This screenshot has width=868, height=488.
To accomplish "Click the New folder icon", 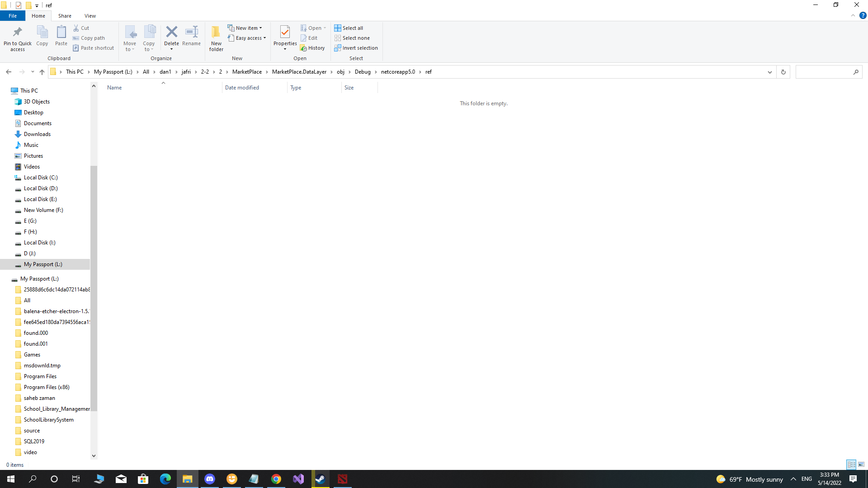I will [216, 32].
